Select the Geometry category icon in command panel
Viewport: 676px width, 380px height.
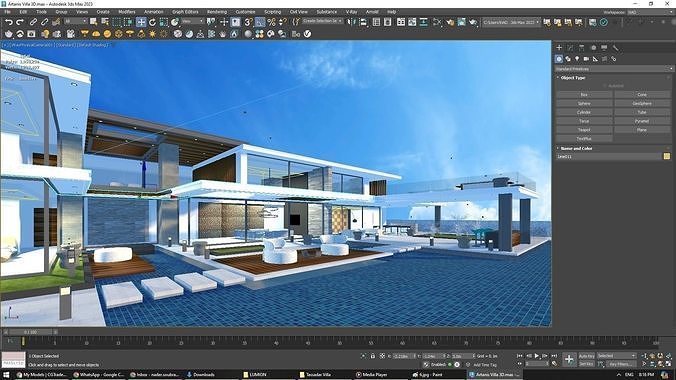[x=559, y=59]
